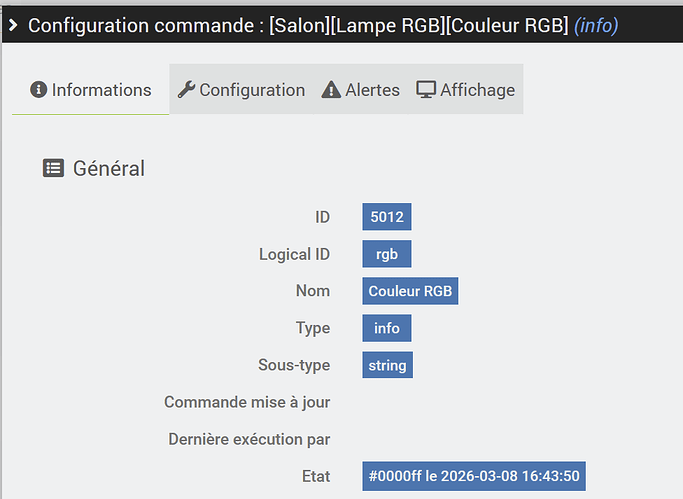Click the info Type badge
This screenshot has height=499, width=683.
[387, 328]
